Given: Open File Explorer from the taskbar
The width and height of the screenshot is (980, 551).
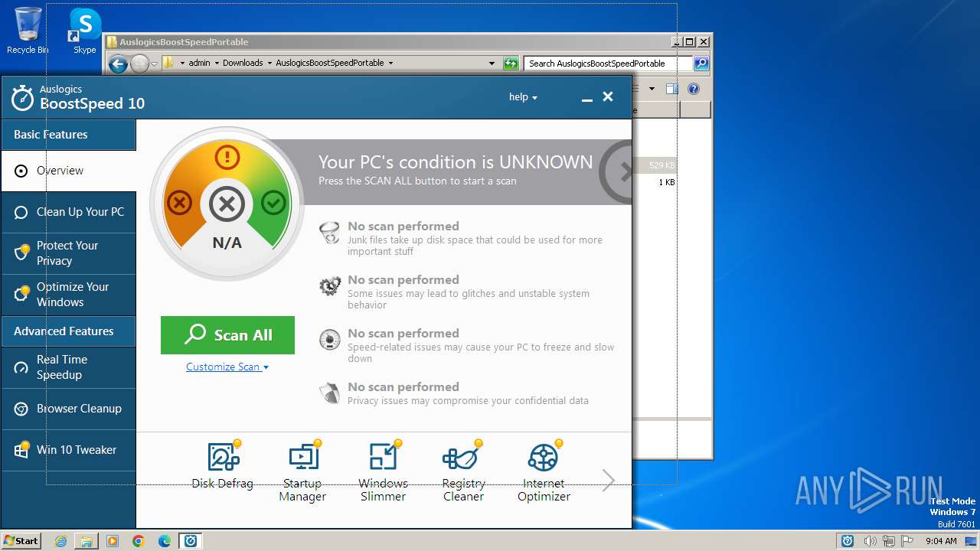Looking at the screenshot, I should [x=87, y=541].
